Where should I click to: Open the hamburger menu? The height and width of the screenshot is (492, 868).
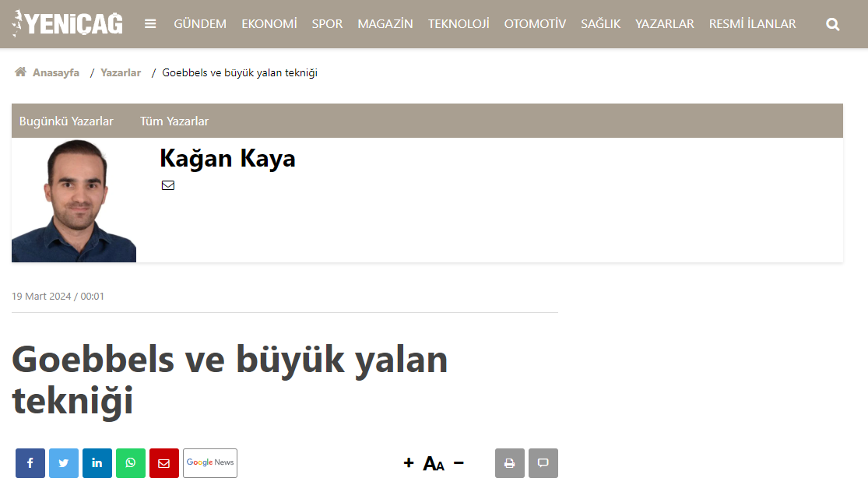coord(150,24)
